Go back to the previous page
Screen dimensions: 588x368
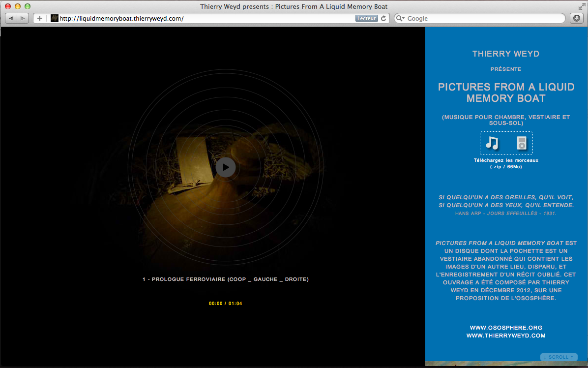coord(11,18)
